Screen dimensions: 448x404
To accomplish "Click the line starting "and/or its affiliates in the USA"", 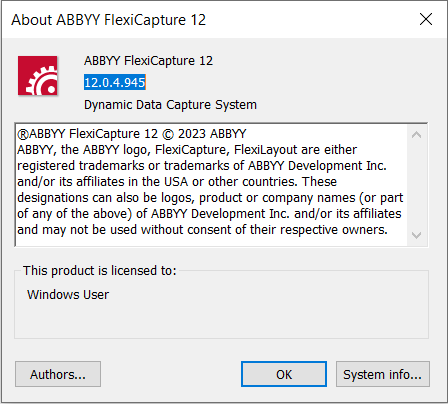I will click(177, 182).
